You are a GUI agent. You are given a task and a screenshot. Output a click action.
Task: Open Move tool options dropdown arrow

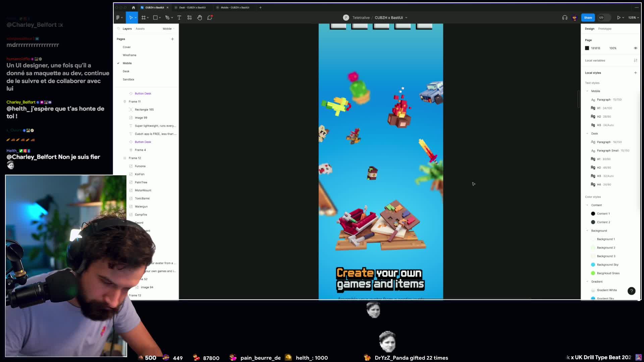point(136,17)
